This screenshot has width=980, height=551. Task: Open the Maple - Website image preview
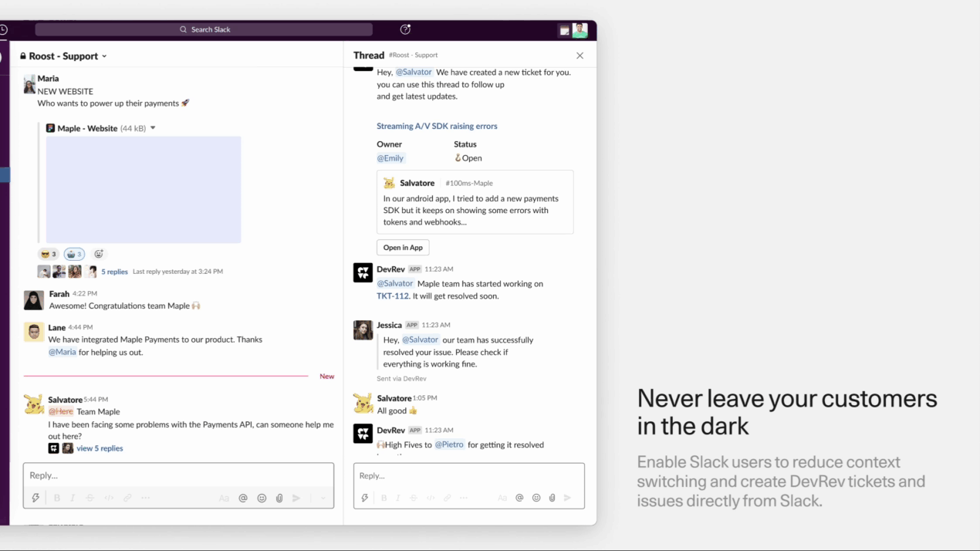click(144, 190)
